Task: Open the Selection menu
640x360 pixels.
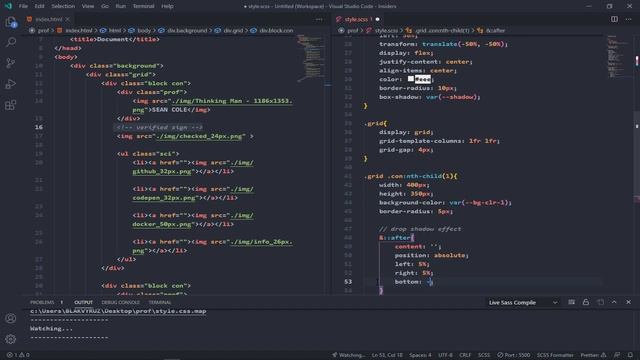Action: point(63,6)
